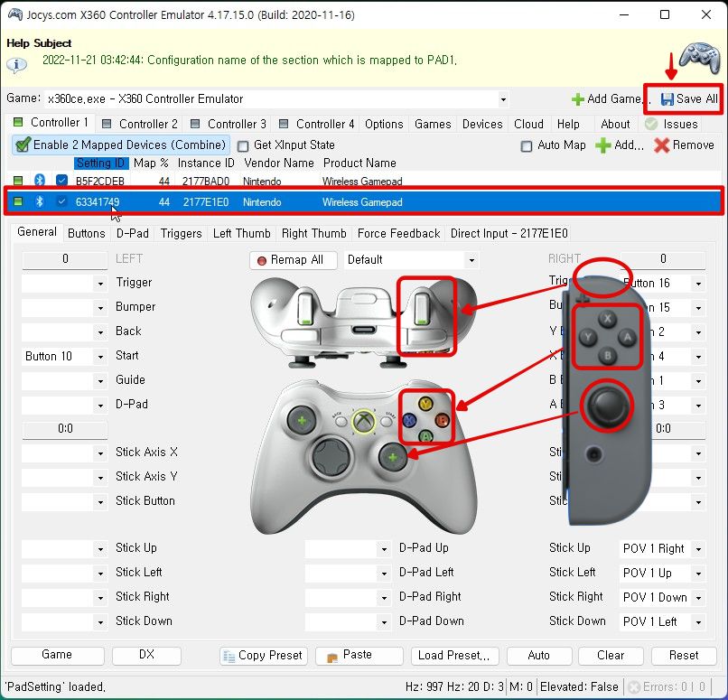The image size is (728, 700).
Task: Toggle the Auto Map checkbox
Action: (527, 145)
